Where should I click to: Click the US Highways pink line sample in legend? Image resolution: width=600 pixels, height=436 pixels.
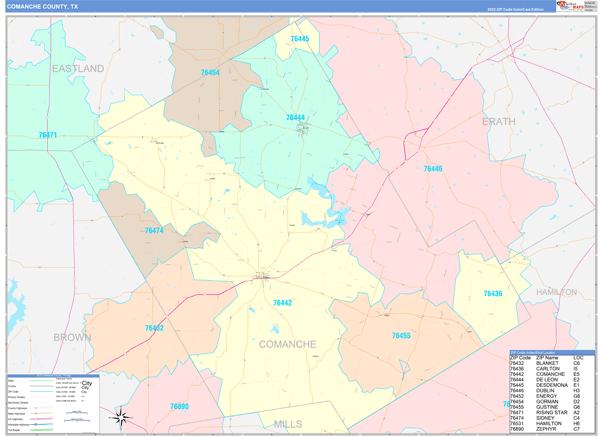tap(41, 419)
